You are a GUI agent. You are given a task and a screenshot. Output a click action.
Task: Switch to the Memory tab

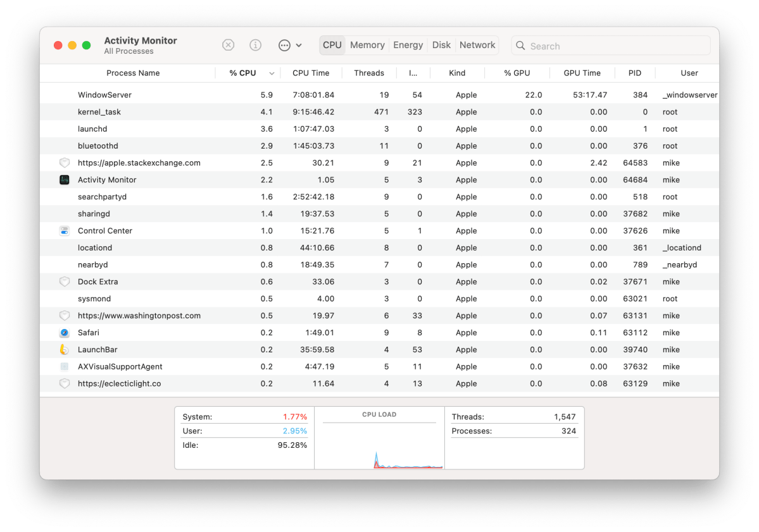367,45
